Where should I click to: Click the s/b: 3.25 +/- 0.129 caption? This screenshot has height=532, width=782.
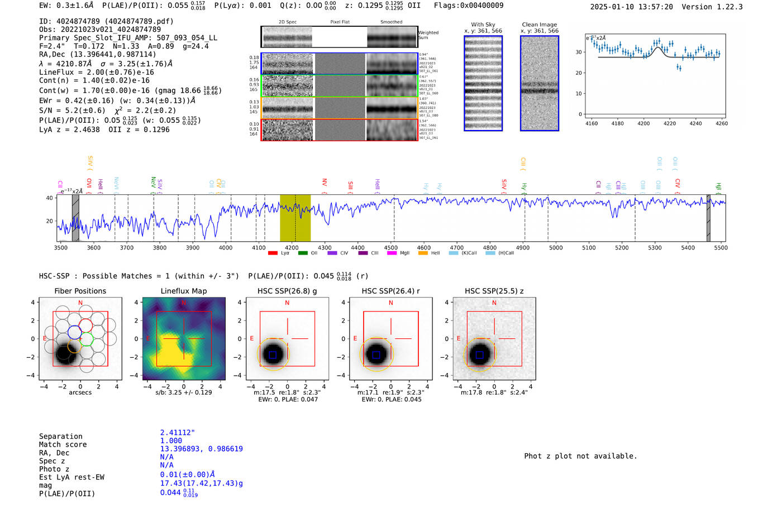point(184,392)
